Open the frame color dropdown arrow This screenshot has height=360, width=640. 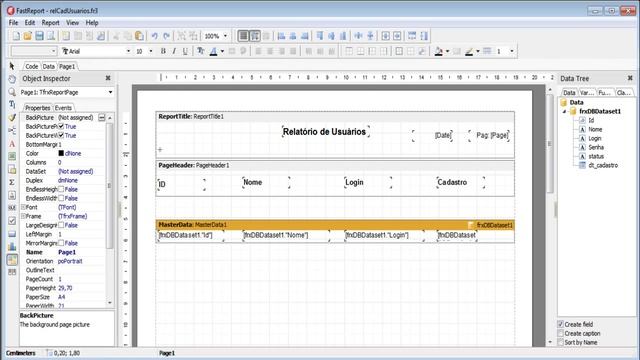click(x=478, y=51)
